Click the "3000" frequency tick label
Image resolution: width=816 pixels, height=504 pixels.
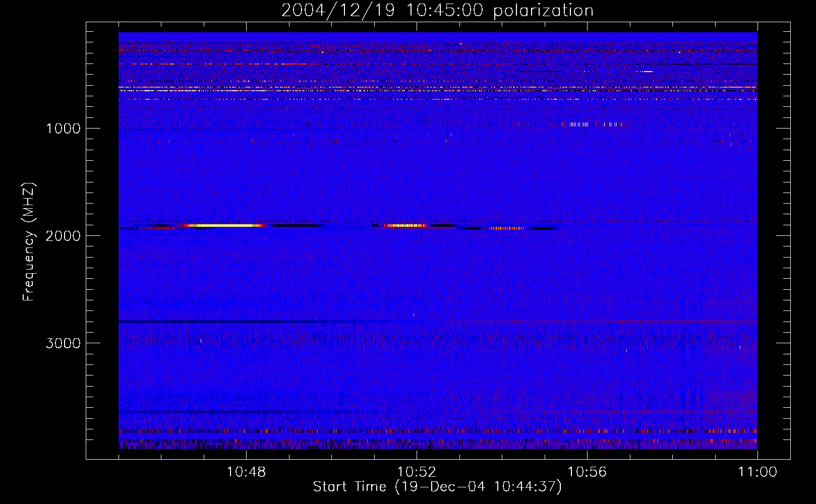pos(63,343)
